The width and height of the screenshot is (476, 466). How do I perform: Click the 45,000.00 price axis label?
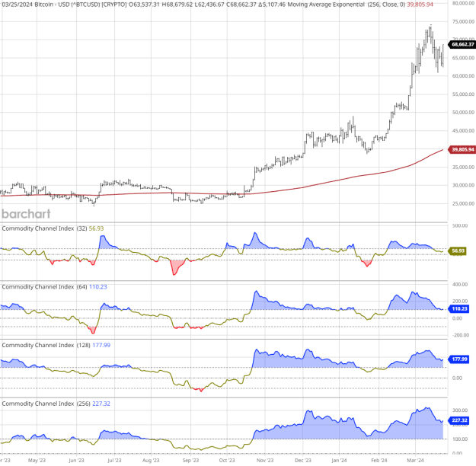463,131
